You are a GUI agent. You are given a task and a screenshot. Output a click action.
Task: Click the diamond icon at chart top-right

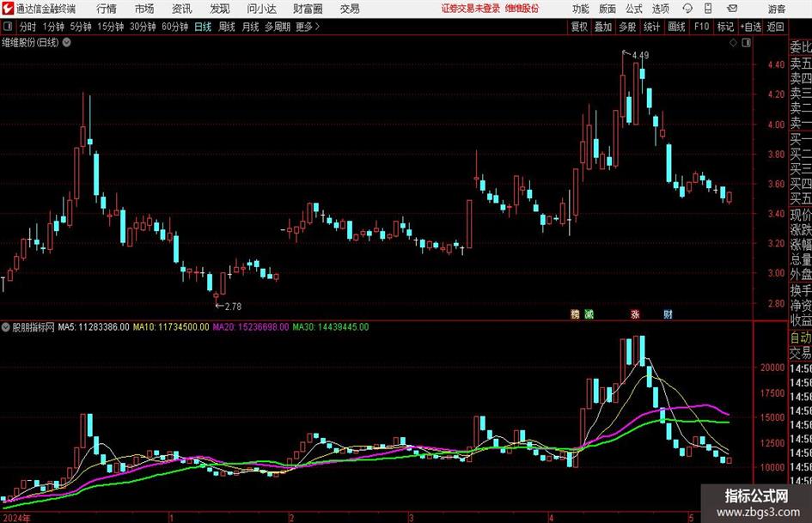pyautogui.click(x=733, y=43)
